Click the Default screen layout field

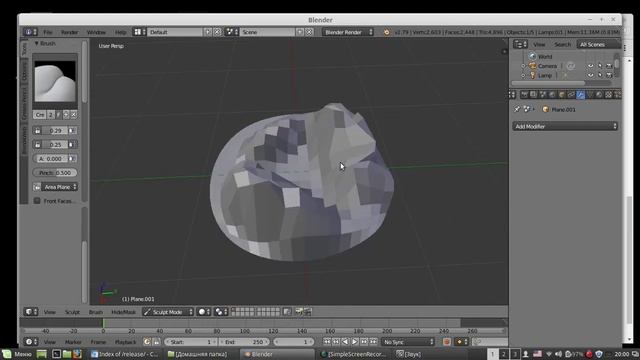pos(175,32)
